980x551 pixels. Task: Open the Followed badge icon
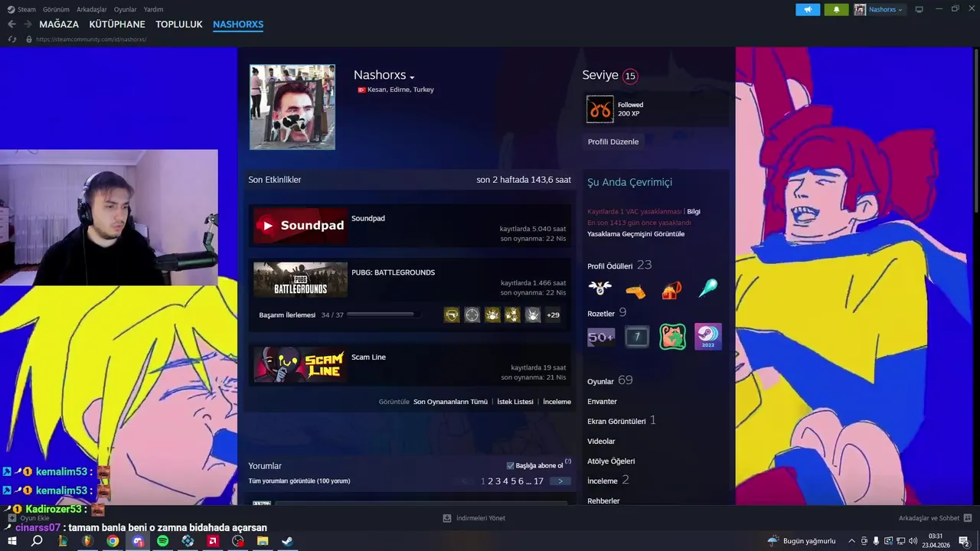600,109
